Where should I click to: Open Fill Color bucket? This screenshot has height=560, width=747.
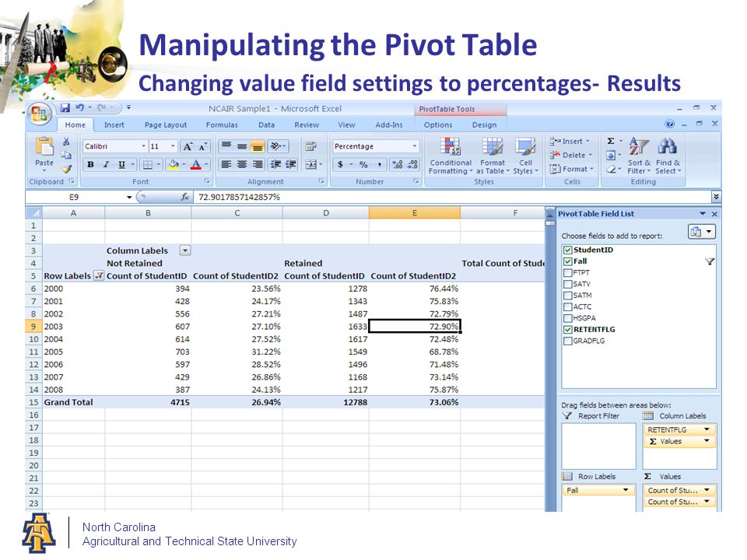[174, 165]
